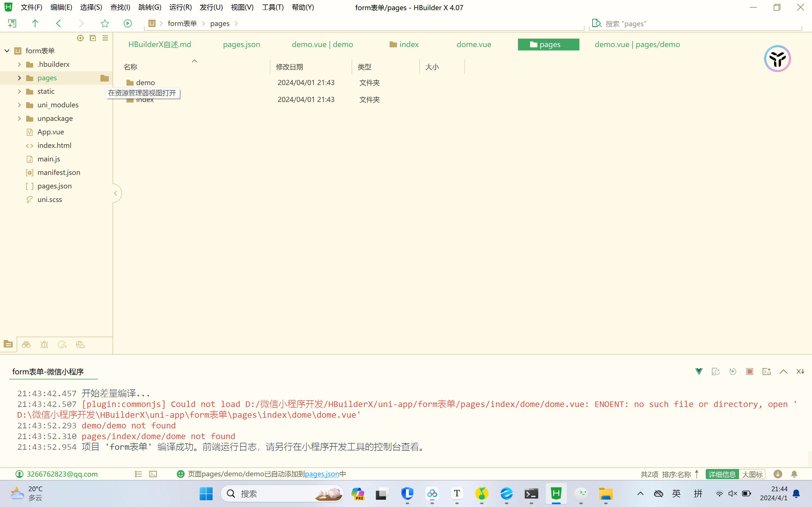The image size is (812, 507).
Task: Click the notification bell in status bar
Action: tap(794, 474)
